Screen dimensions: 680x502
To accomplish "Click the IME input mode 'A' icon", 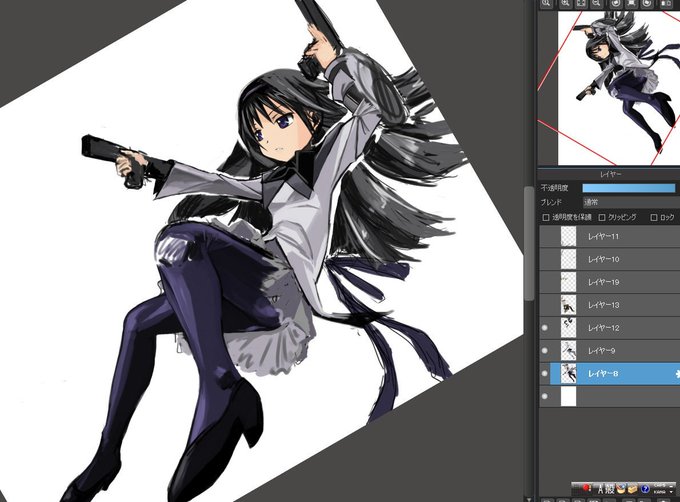I will (601, 489).
